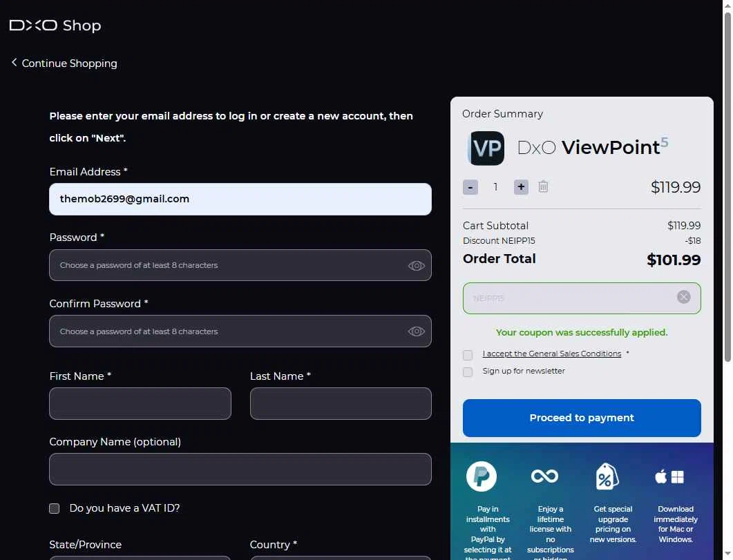Enable the Sign up for newsletter checkbox
733x560 pixels.
(468, 371)
